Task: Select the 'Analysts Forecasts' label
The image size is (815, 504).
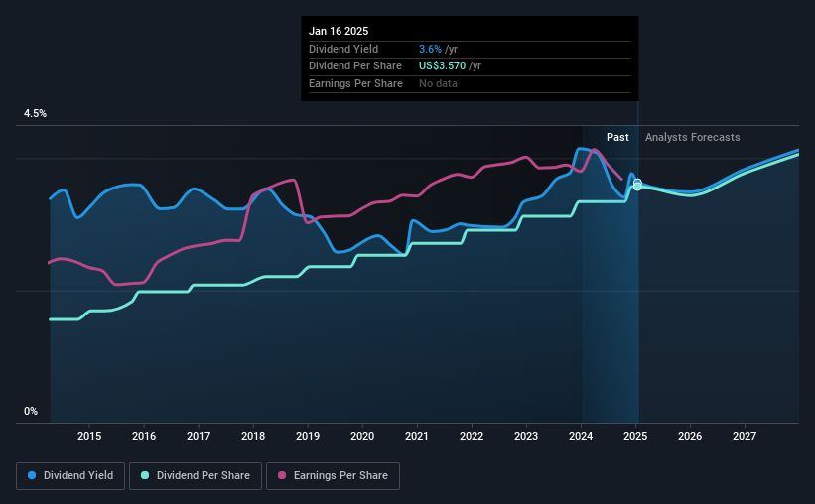Action: point(692,137)
